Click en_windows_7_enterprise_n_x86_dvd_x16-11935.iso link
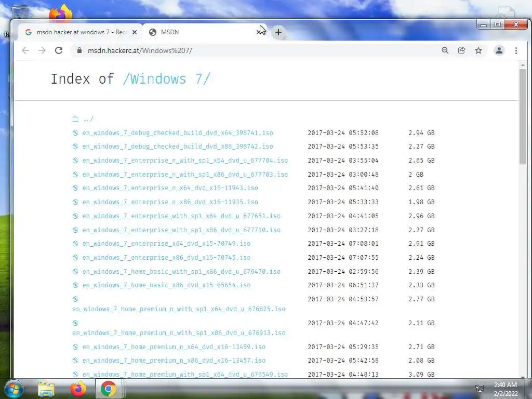The image size is (532, 399). 170,202
